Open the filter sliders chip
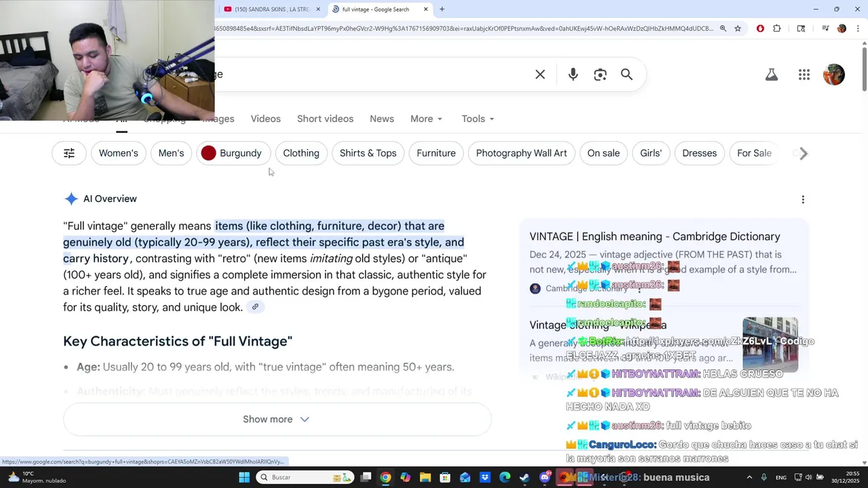This screenshot has height=488, width=868. pyautogui.click(x=69, y=153)
